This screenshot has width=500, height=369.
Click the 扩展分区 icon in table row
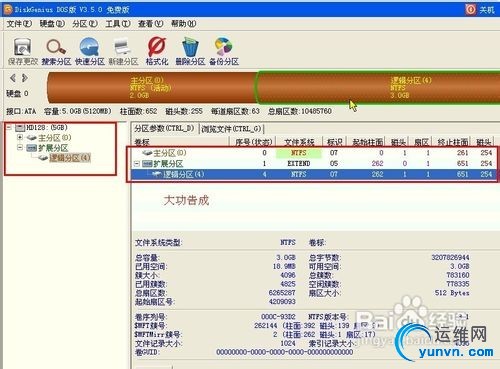[x=147, y=164]
